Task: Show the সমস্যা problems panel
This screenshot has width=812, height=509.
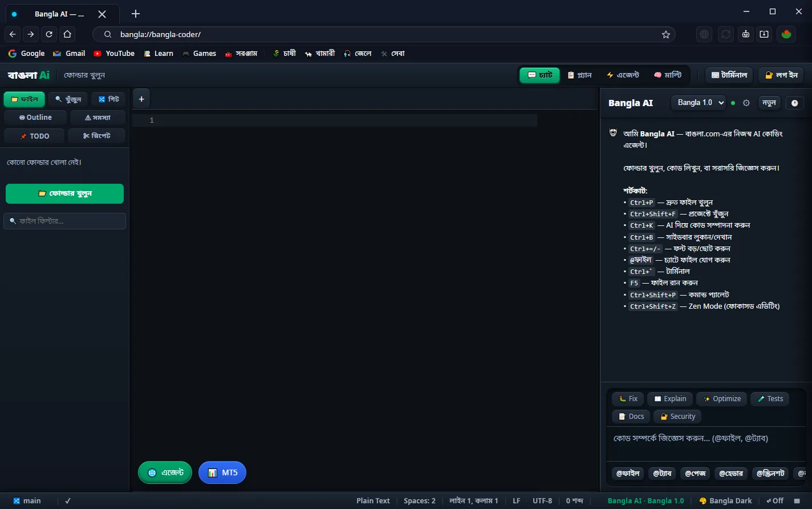Action: pyautogui.click(x=98, y=118)
